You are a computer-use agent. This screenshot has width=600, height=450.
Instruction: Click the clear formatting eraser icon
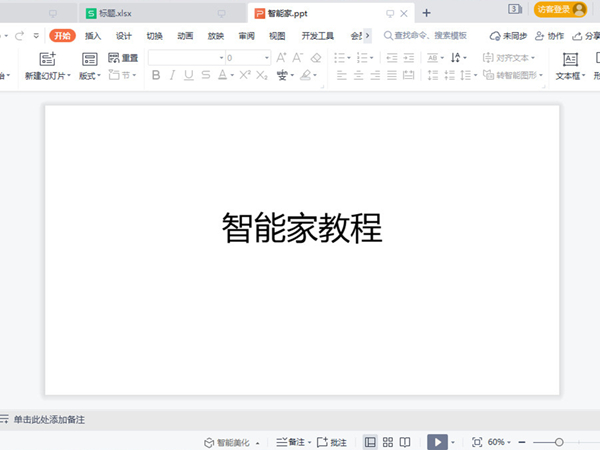[316, 58]
